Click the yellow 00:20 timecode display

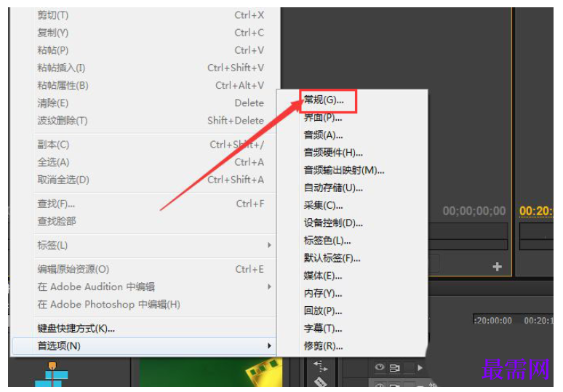point(535,211)
